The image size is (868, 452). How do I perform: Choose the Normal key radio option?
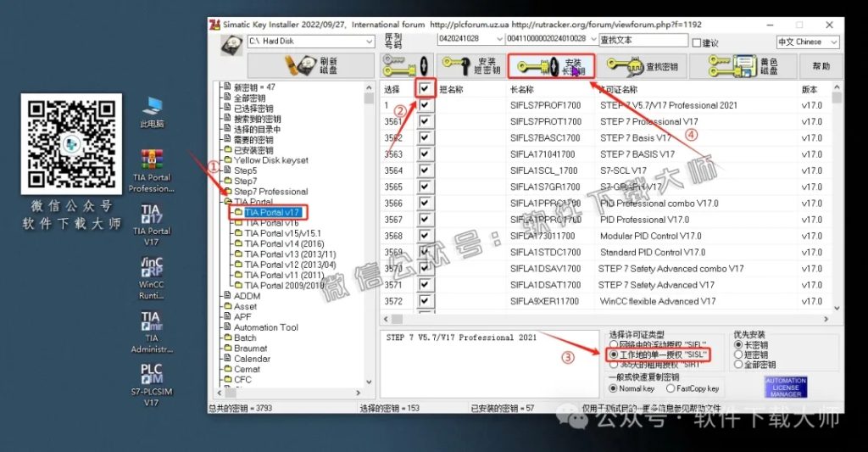pos(614,388)
